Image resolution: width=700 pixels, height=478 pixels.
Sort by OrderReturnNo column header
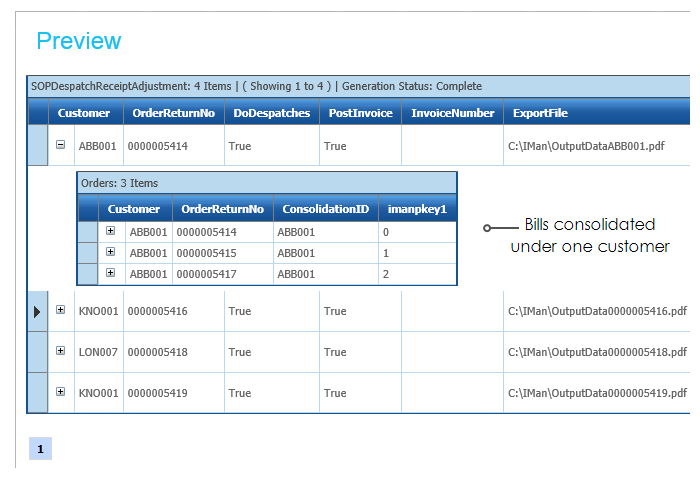[x=173, y=113]
